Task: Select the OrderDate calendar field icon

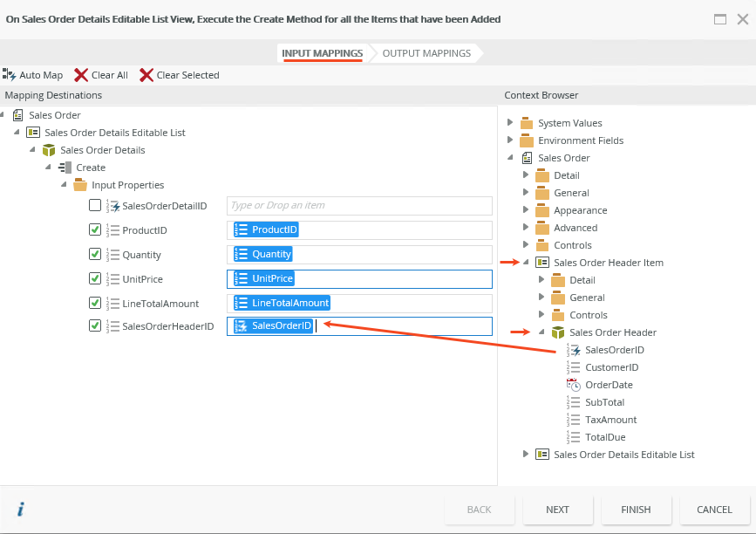Action: coord(574,385)
